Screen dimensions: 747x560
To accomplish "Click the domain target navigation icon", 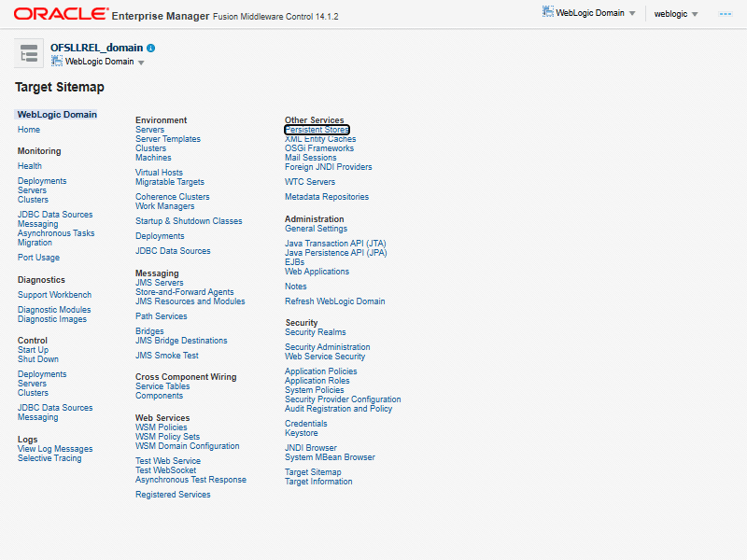I will click(x=29, y=54).
